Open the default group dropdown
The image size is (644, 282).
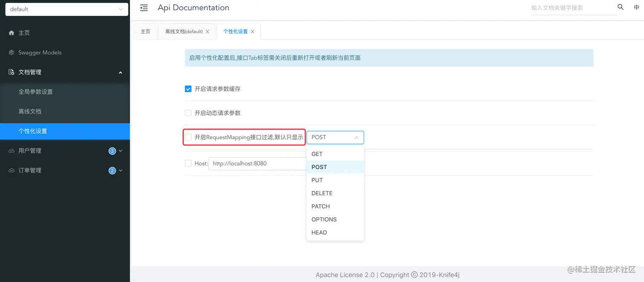click(67, 9)
